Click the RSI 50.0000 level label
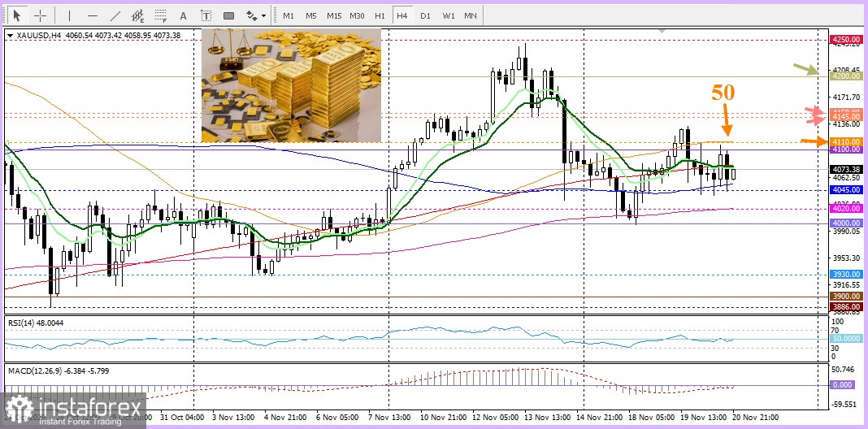This screenshot has width=868, height=429. (846, 339)
